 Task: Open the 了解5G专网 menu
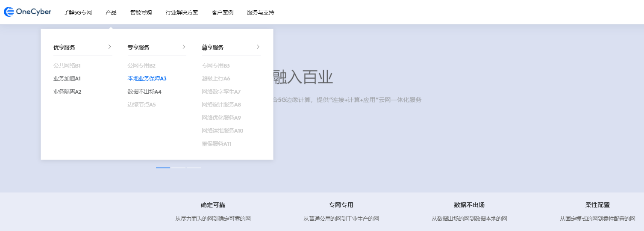pyautogui.click(x=77, y=12)
